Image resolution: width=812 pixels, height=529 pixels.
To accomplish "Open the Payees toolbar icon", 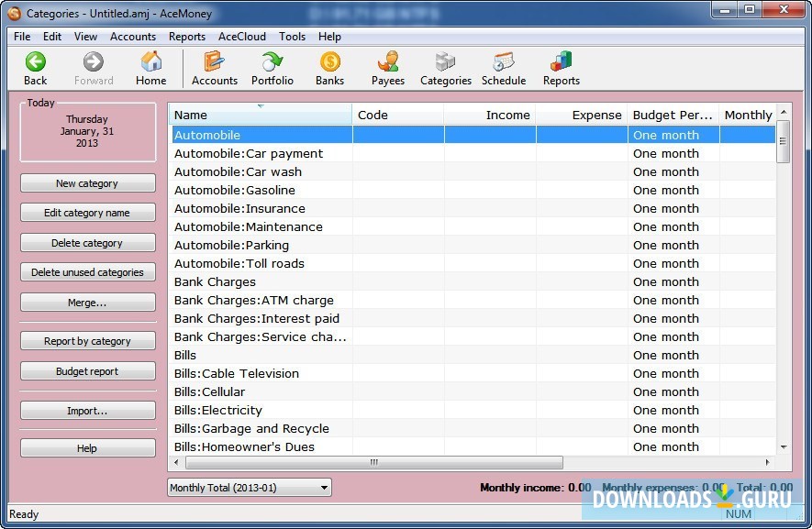I will pos(388,62).
